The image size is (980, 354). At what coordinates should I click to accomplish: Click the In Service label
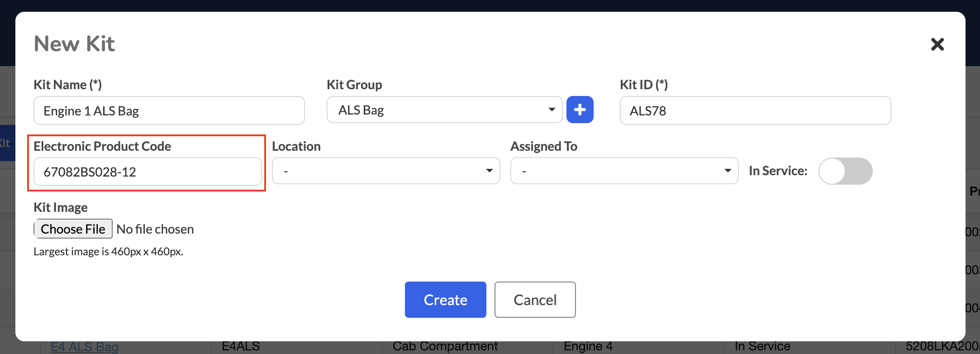coord(778,171)
